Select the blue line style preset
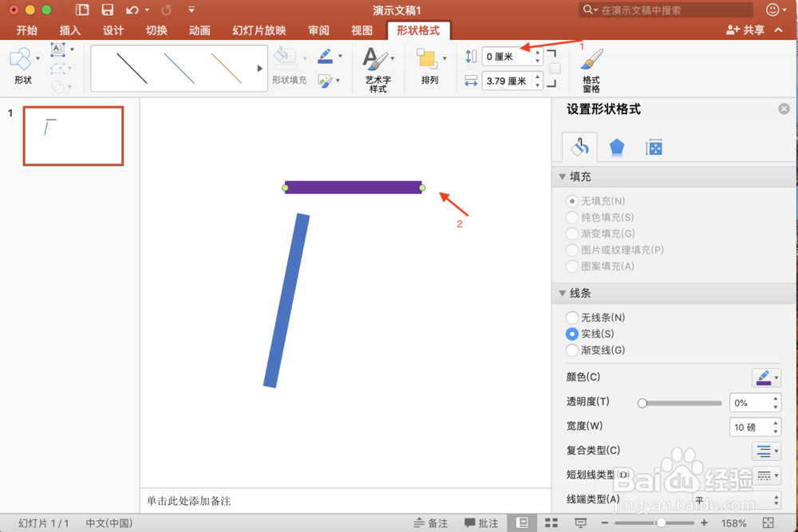Screen dimensions: 798x532 coord(179,68)
